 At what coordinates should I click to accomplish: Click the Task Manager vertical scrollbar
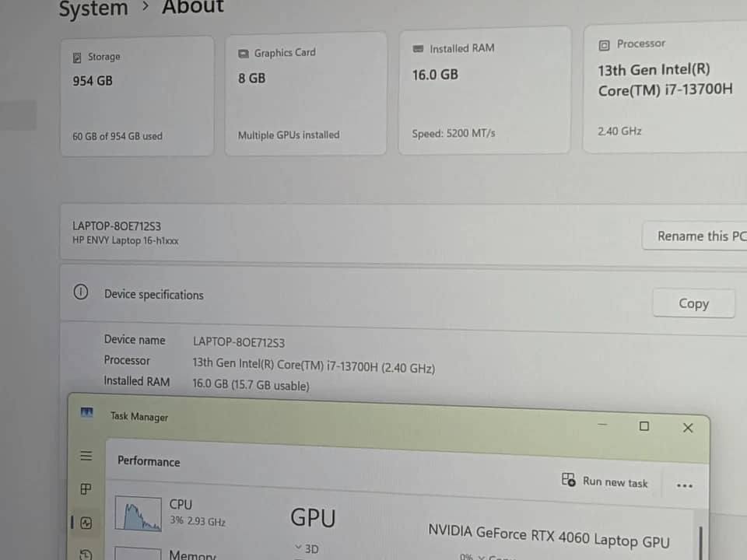(700, 543)
